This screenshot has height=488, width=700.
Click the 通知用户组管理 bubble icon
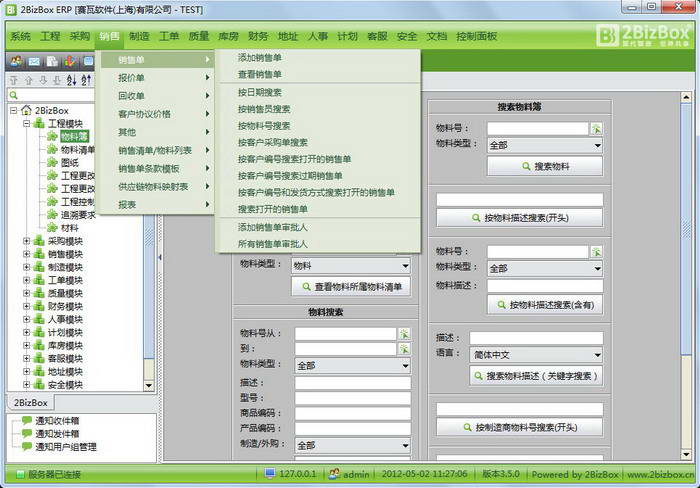click(27, 446)
